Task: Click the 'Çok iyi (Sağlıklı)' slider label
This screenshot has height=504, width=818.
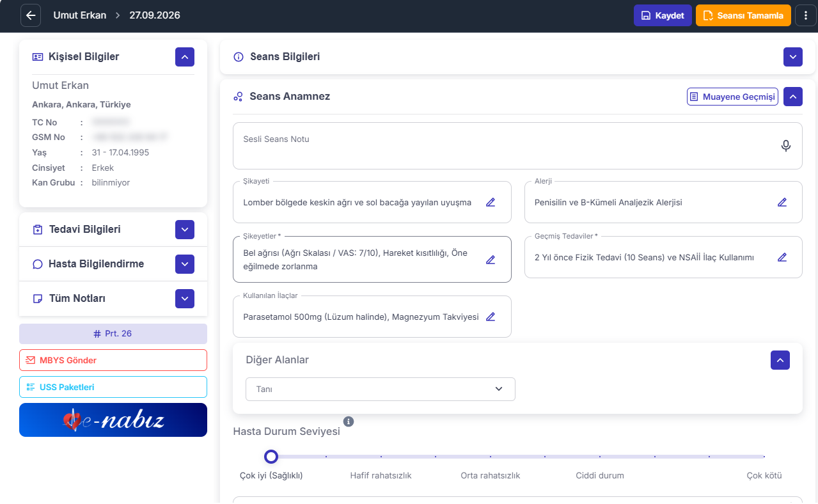Action: coord(271,476)
